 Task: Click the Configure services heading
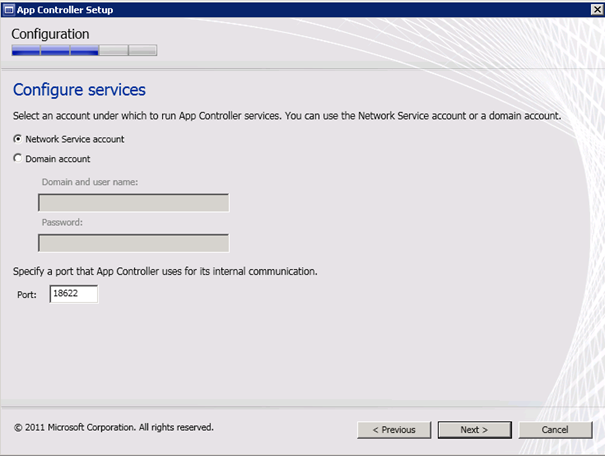point(79,90)
